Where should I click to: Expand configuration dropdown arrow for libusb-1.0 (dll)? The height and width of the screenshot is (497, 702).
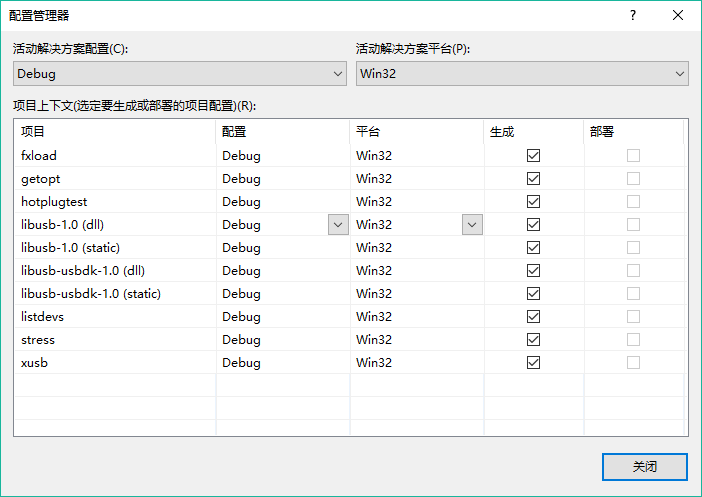coord(338,225)
